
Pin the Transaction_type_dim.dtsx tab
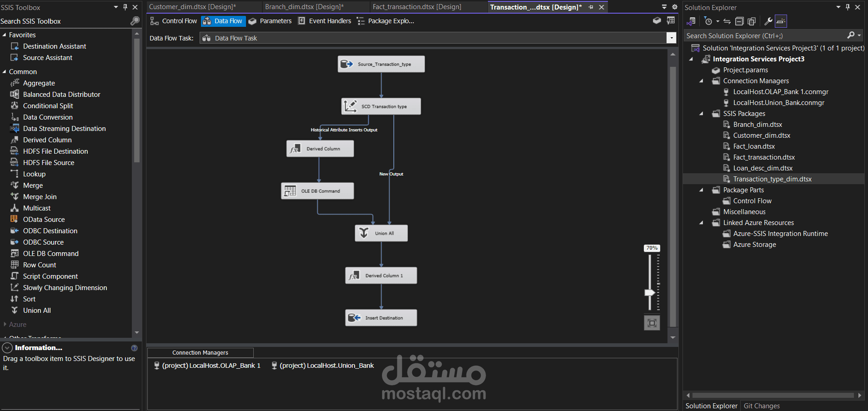pyautogui.click(x=591, y=7)
